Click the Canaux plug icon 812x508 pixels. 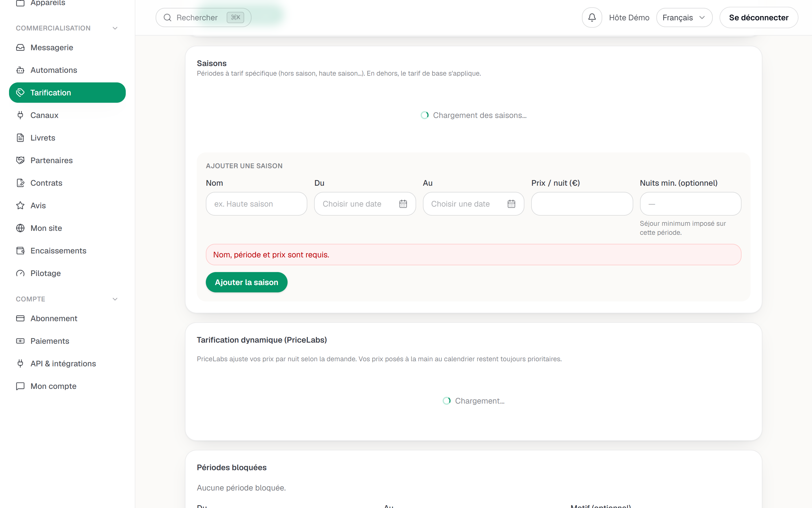point(20,115)
